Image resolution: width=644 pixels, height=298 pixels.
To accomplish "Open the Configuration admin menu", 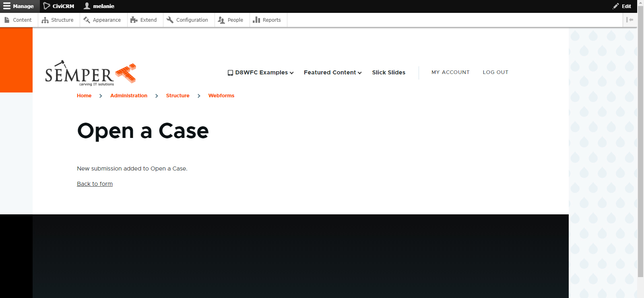I will coord(188,20).
